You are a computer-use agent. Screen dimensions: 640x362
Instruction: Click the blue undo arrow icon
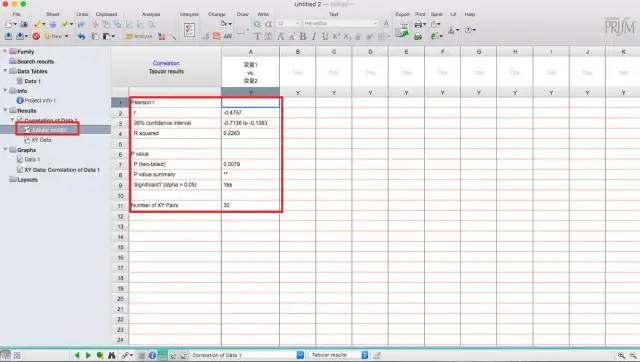[82, 36]
